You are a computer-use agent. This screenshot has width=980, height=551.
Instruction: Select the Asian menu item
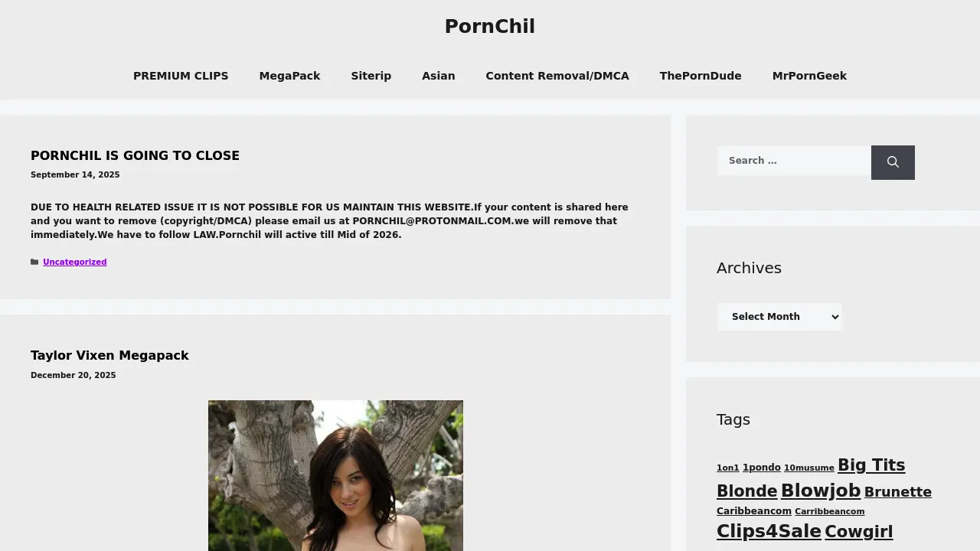pyautogui.click(x=439, y=76)
